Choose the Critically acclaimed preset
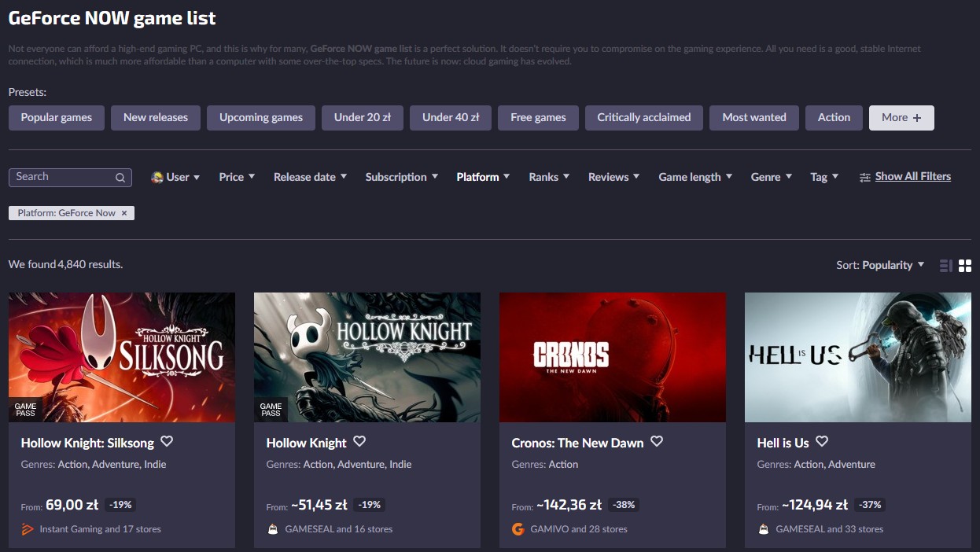The image size is (980, 552). pos(644,118)
